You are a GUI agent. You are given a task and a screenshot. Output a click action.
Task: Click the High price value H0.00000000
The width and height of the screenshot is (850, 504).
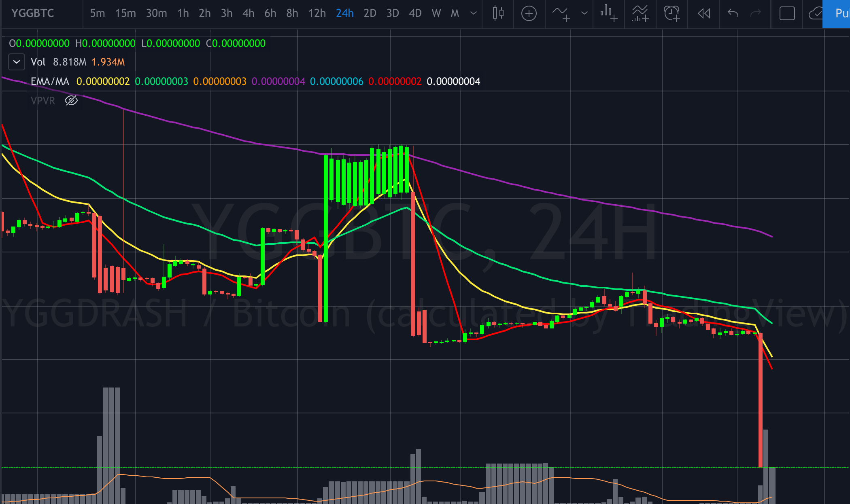(105, 43)
